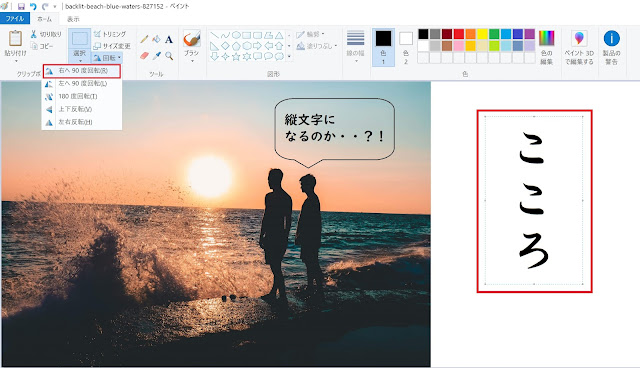Click the Redo arrow in title bar

click(45, 7)
